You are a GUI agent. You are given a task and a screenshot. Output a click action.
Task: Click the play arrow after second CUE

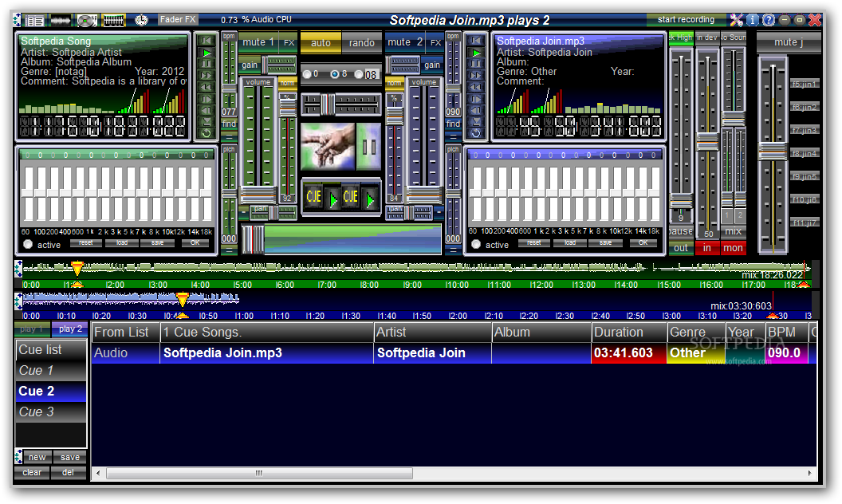[370, 199]
